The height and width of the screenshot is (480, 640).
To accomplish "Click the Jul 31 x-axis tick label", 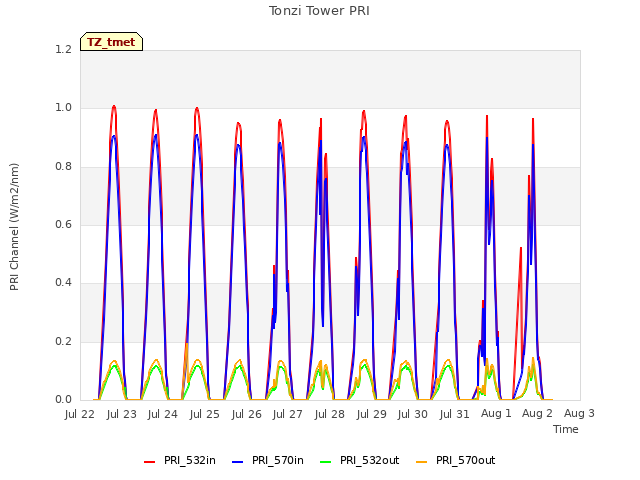I will (x=455, y=414).
